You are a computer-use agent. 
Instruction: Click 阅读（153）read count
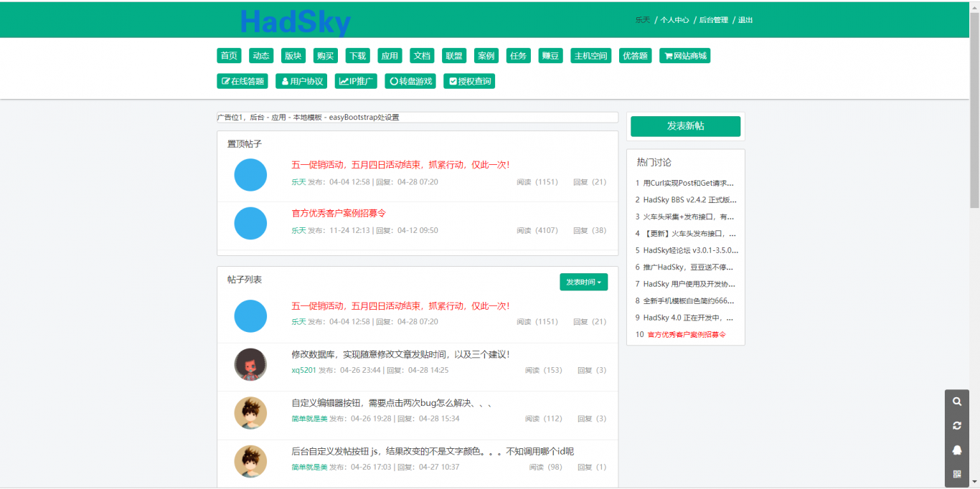[x=544, y=370]
